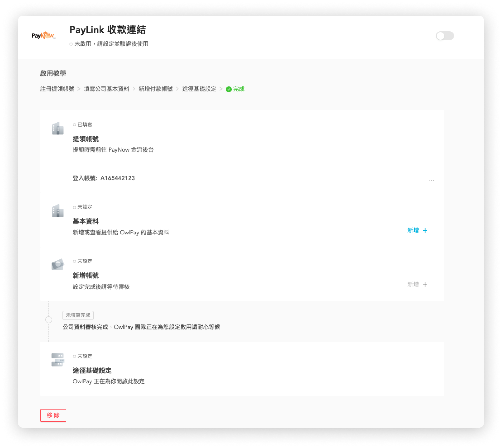Click the plus icon beside 新增帳號 新增

point(425,285)
